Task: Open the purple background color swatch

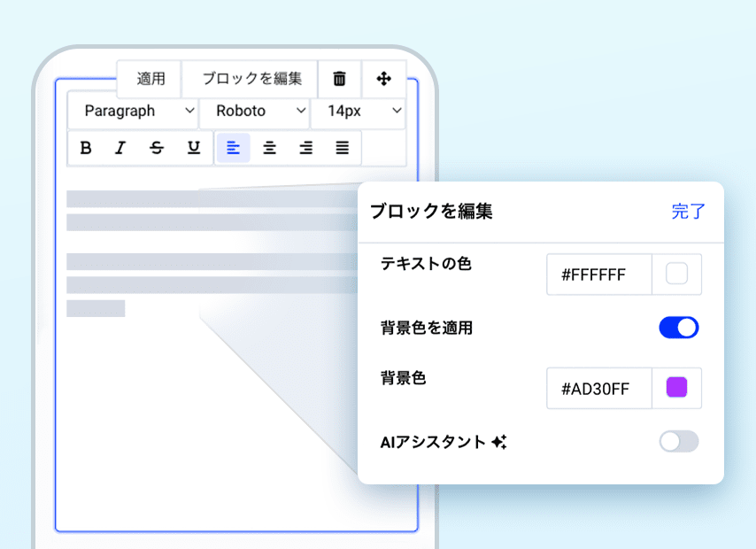Action: [676, 388]
